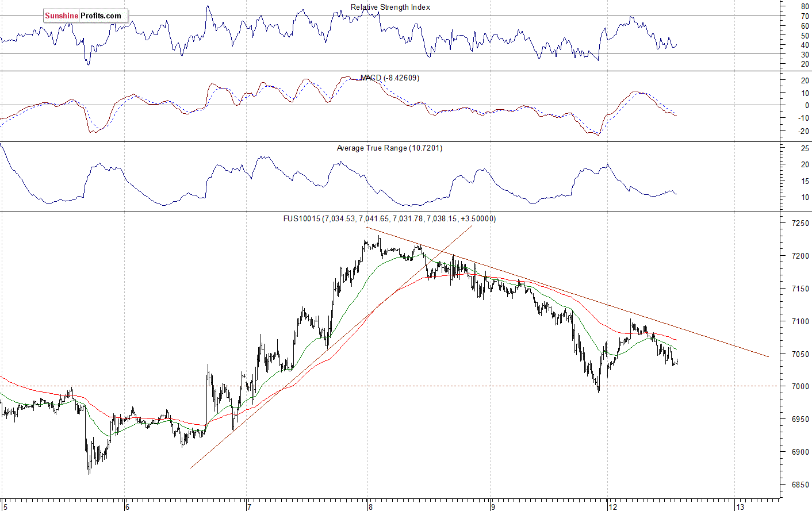This screenshot has width=812, height=511.
Task: Click the 7150 price axis label
Action: point(800,289)
